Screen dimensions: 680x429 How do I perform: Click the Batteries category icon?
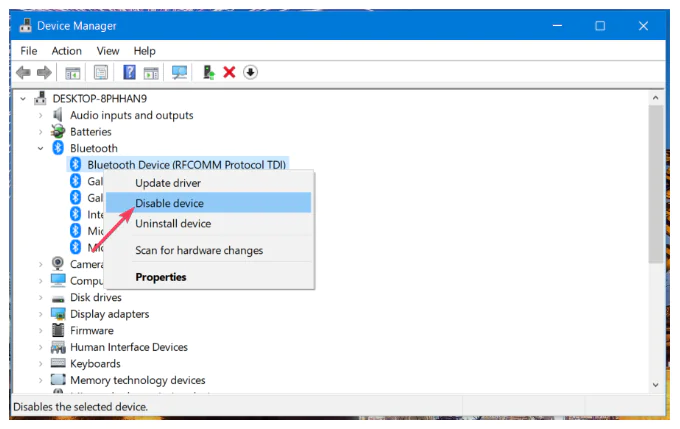(58, 131)
